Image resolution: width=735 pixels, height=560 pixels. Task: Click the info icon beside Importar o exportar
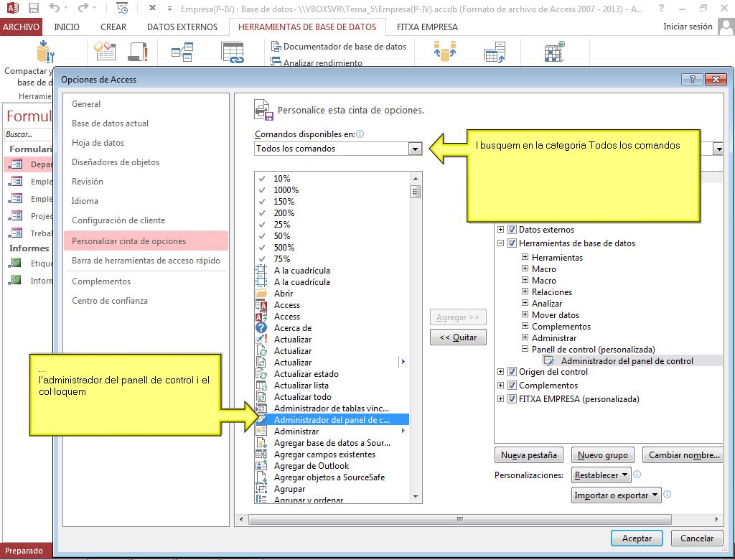click(x=667, y=495)
